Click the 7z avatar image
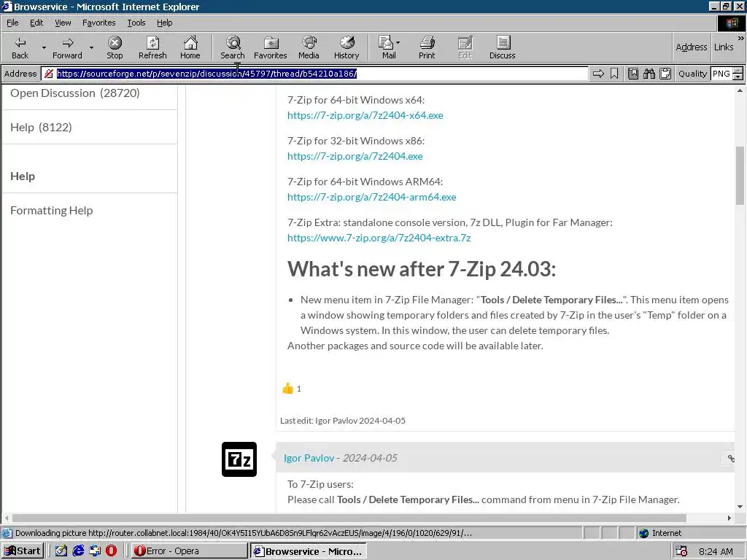This screenshot has height=560, width=747. click(239, 459)
